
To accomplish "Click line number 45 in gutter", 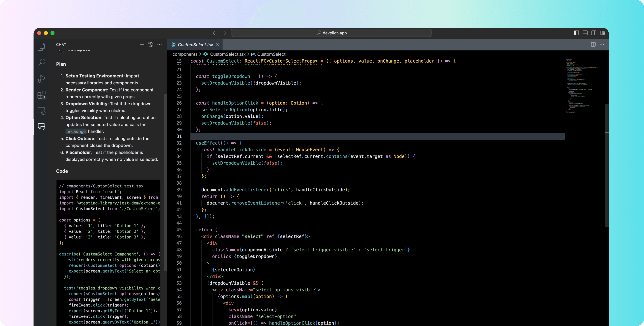I will (x=179, y=230).
